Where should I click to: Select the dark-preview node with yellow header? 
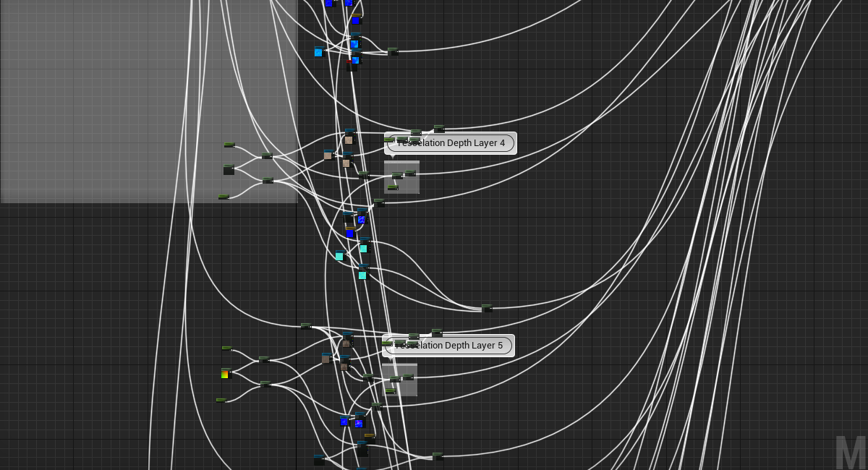[x=370, y=439]
